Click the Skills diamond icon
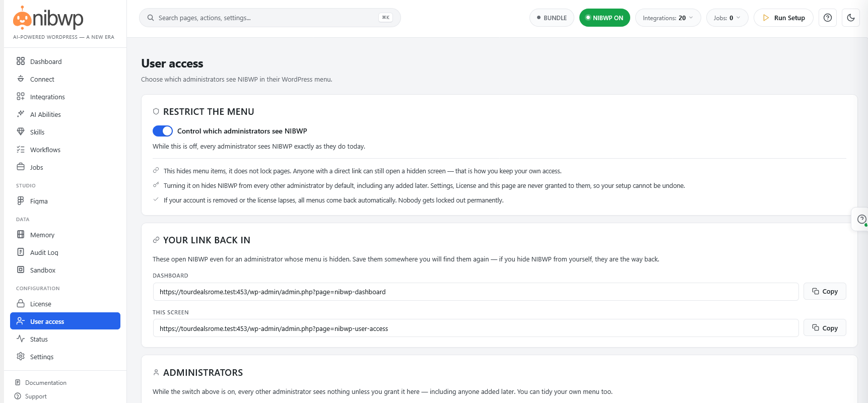Viewport: 868px width, 403px height. coord(21,131)
